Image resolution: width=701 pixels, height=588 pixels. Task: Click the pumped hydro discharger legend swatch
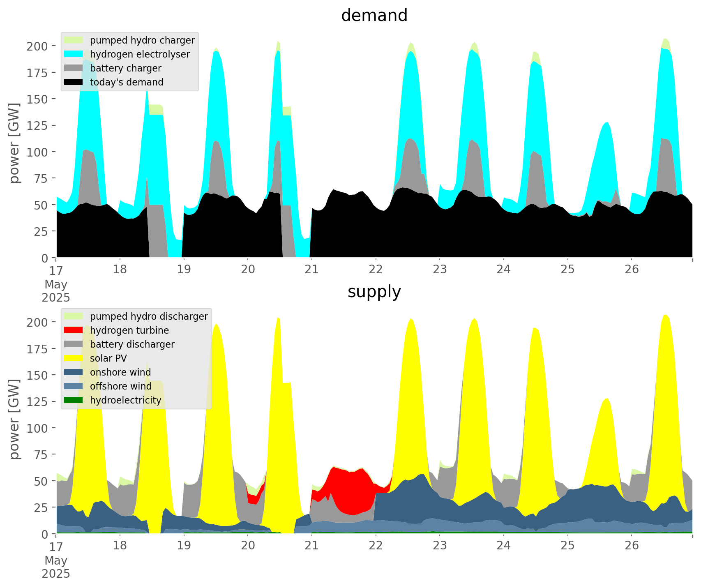tap(74, 316)
